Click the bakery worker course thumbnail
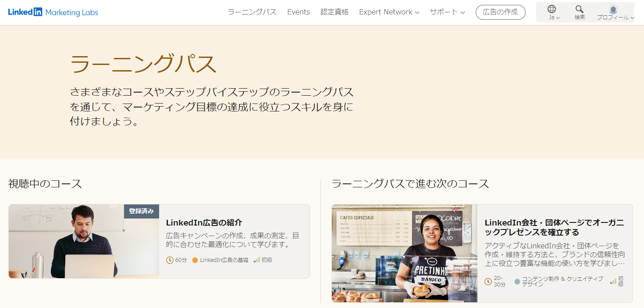Viewport: 644px width, 308px height. pos(404,253)
